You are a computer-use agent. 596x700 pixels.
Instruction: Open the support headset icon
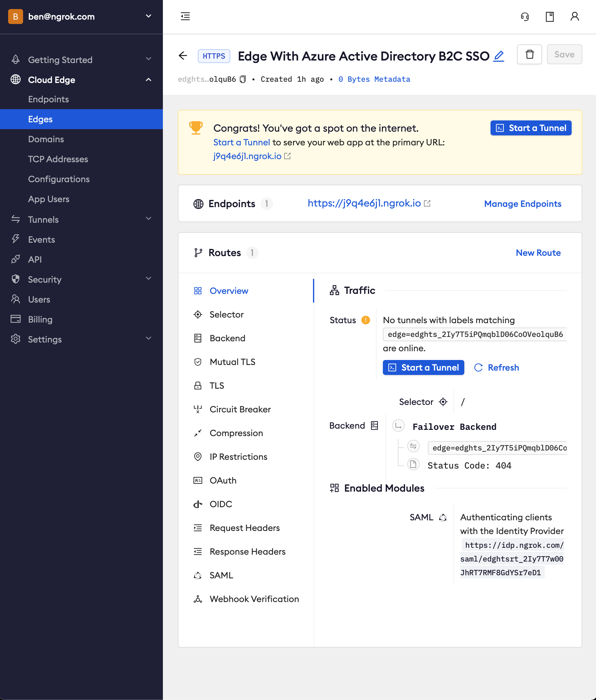coord(525,17)
